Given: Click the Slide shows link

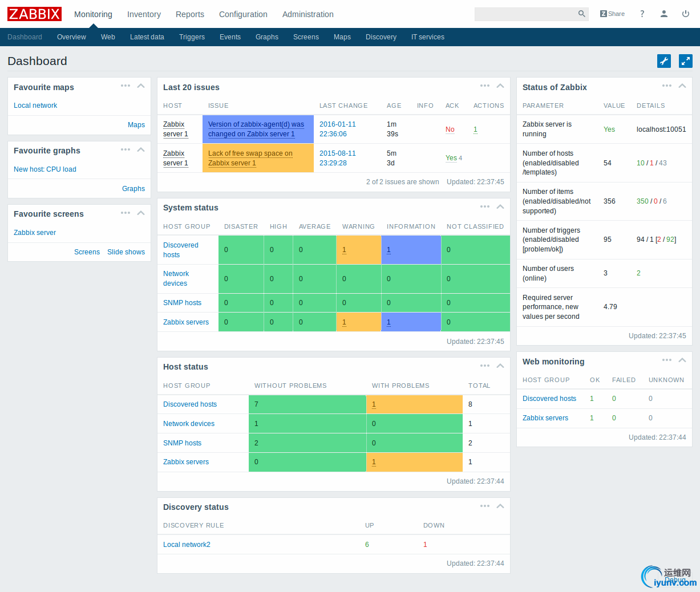Looking at the screenshot, I should pos(126,252).
